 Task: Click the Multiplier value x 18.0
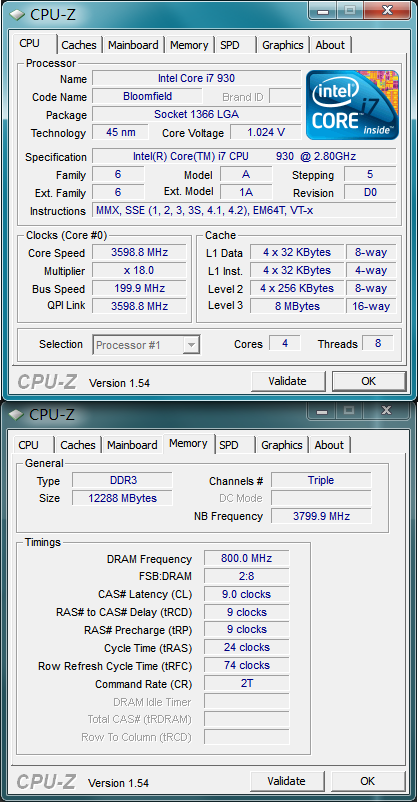pos(139,271)
